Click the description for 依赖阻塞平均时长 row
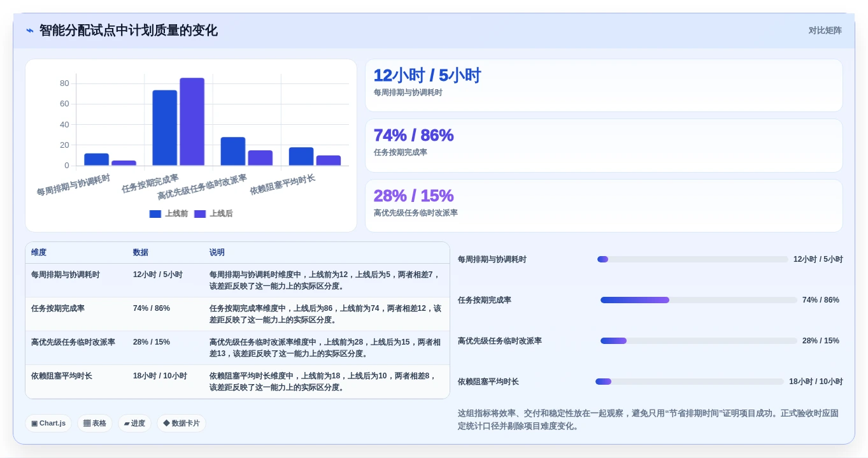The height and width of the screenshot is (458, 868). [325, 382]
